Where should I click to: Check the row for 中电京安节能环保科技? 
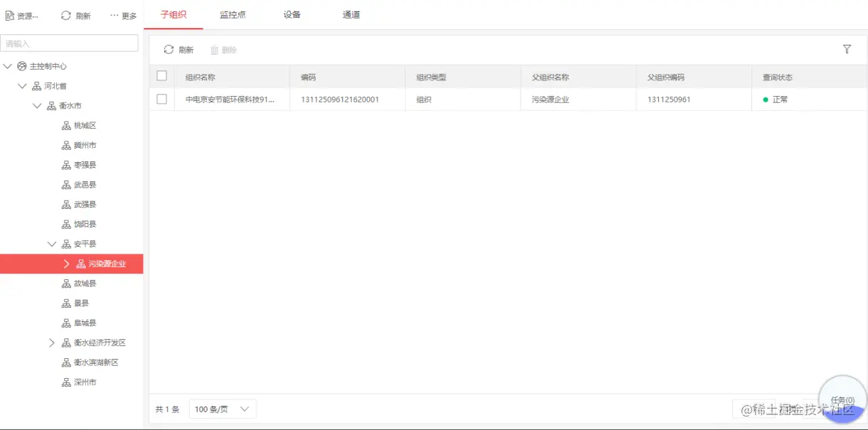161,100
